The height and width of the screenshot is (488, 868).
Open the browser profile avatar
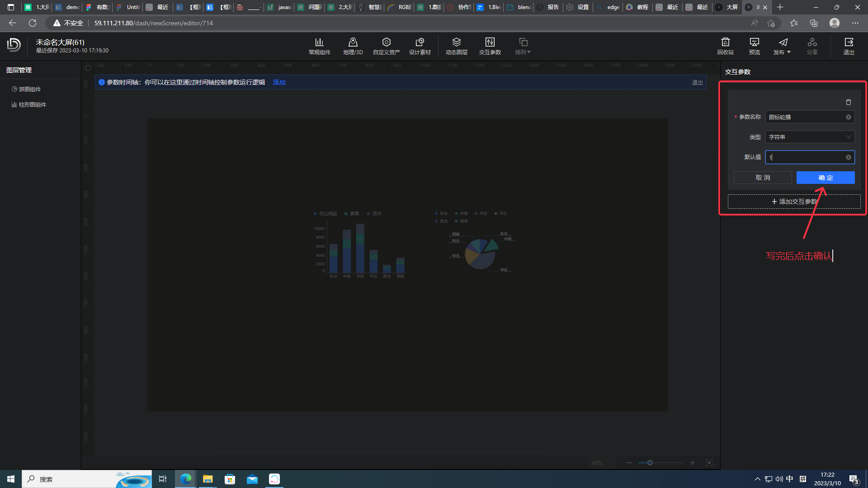[x=835, y=23]
